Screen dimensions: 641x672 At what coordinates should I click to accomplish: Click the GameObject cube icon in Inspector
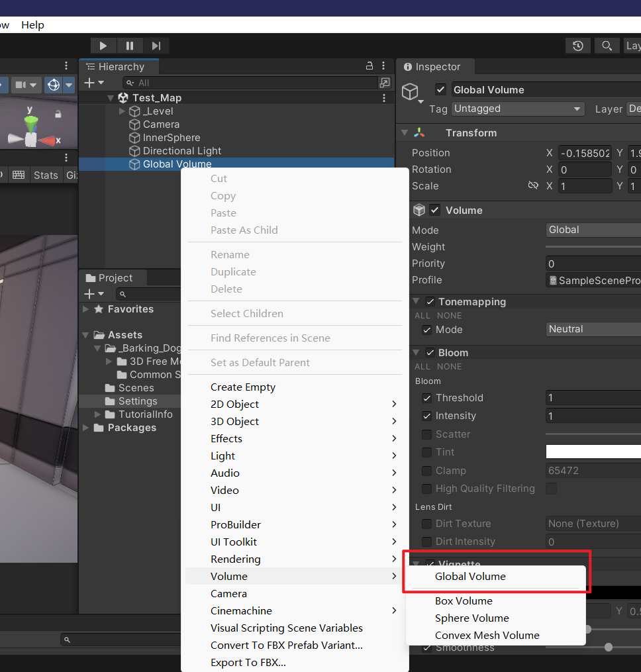(410, 91)
